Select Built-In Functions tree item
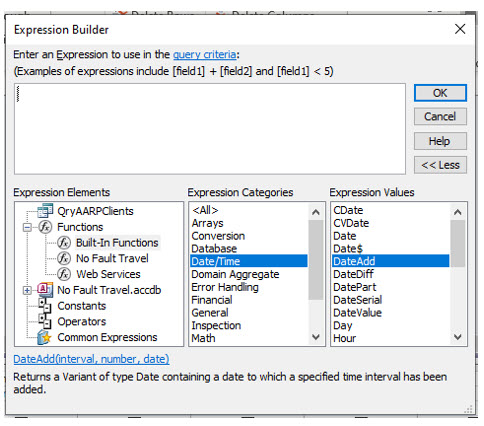Viewport: 484px width, 426px height. click(117, 243)
